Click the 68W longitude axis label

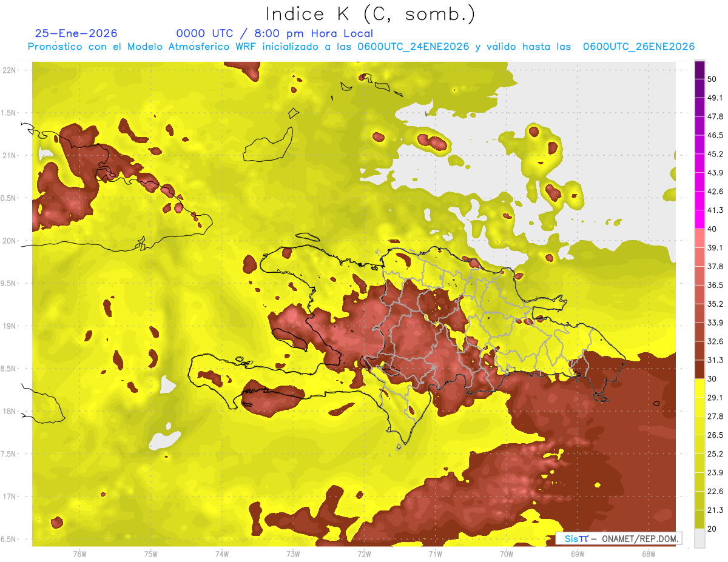648,554
